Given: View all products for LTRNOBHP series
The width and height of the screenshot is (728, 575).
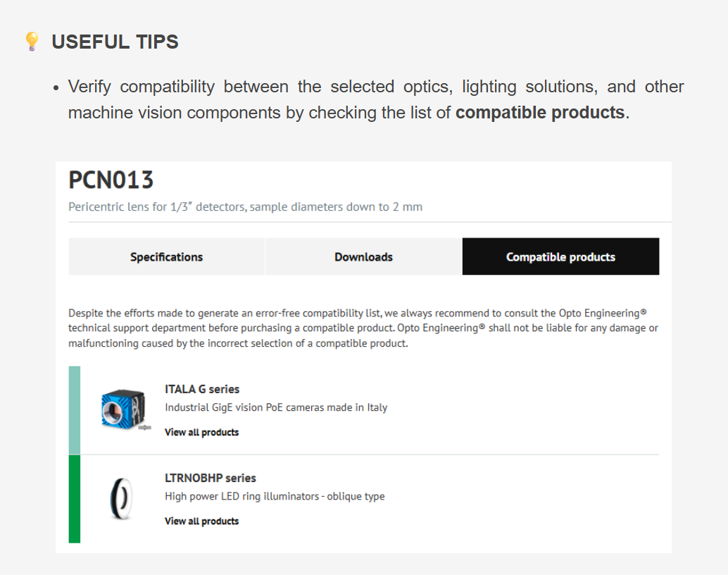Looking at the screenshot, I should (x=201, y=521).
